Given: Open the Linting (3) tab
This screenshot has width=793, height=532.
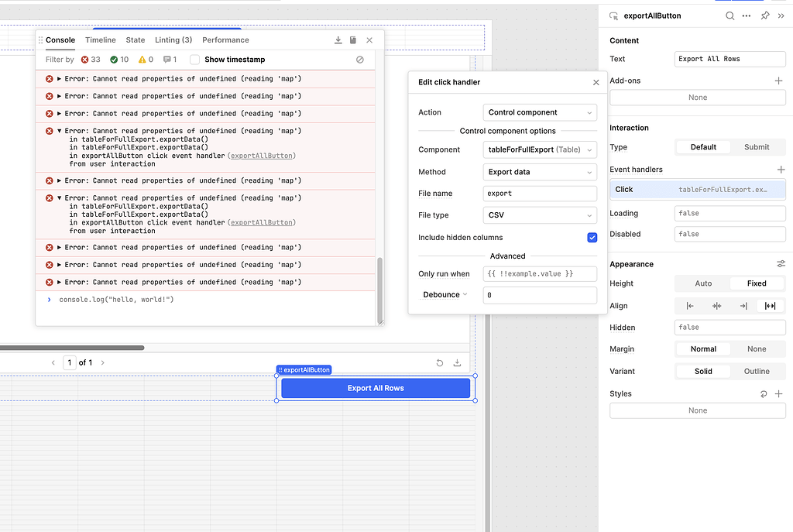Looking at the screenshot, I should tap(173, 40).
